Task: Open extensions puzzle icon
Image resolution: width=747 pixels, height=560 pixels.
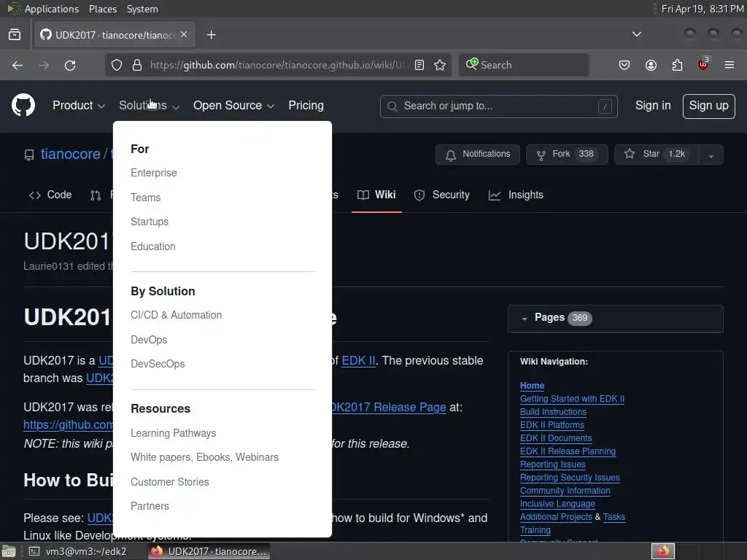Action: pos(677,65)
